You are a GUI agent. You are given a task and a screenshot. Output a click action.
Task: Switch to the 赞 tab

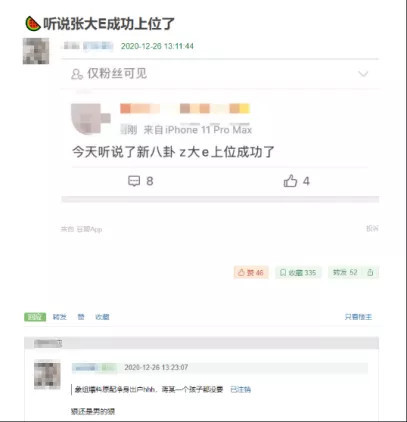[x=81, y=317]
